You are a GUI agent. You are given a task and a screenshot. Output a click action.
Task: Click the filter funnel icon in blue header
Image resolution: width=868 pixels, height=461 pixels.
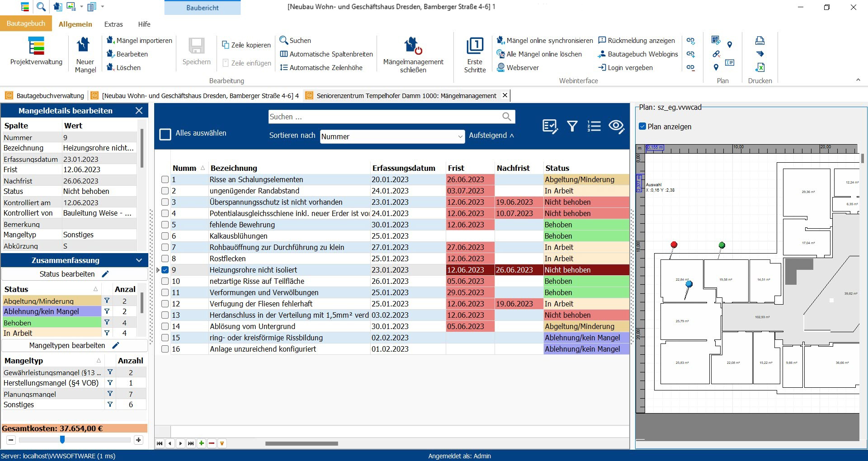[572, 127]
